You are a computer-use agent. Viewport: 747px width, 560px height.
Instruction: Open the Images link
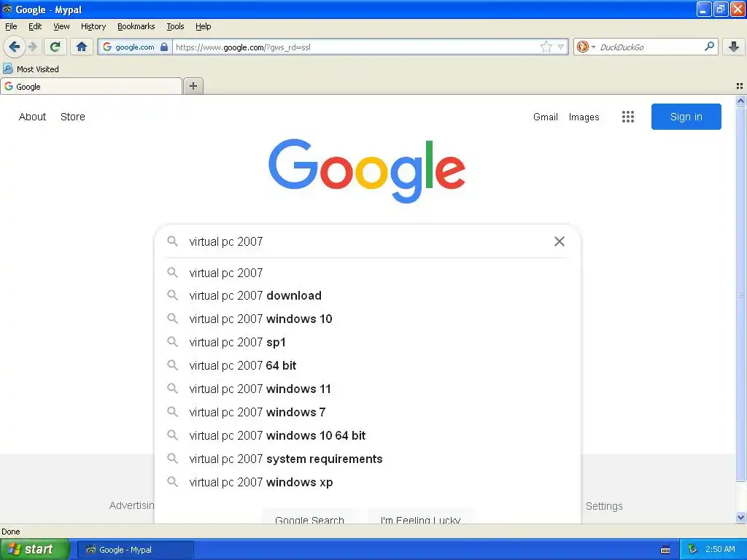pos(584,117)
